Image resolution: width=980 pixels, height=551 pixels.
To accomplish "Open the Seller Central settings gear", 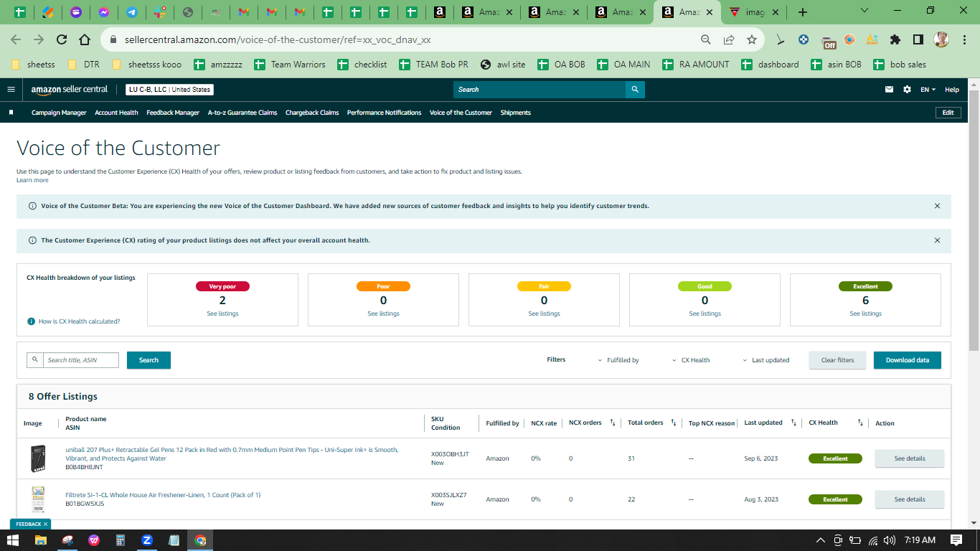I will [x=908, y=90].
